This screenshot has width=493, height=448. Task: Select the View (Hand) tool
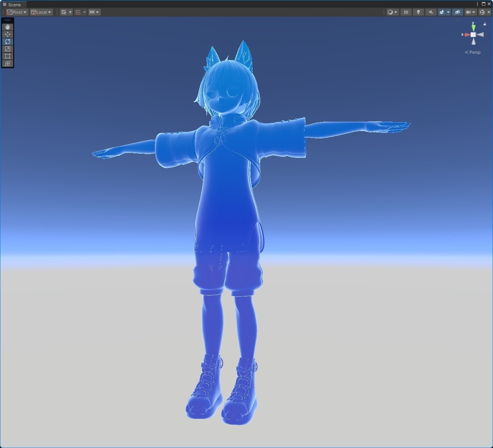tap(7, 26)
